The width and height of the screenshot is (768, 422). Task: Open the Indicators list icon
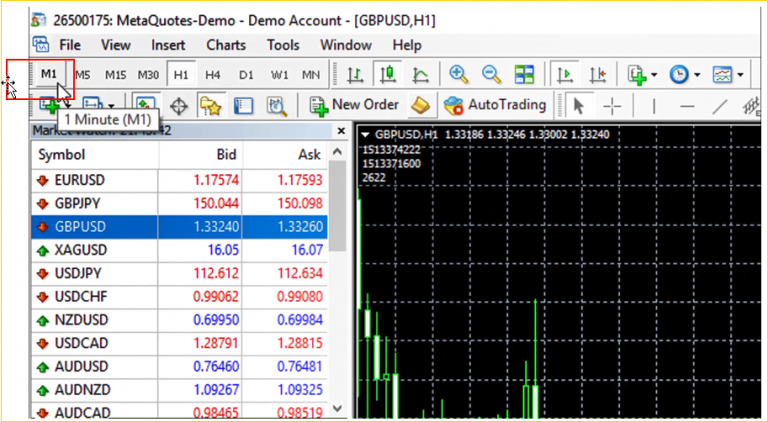click(638, 75)
